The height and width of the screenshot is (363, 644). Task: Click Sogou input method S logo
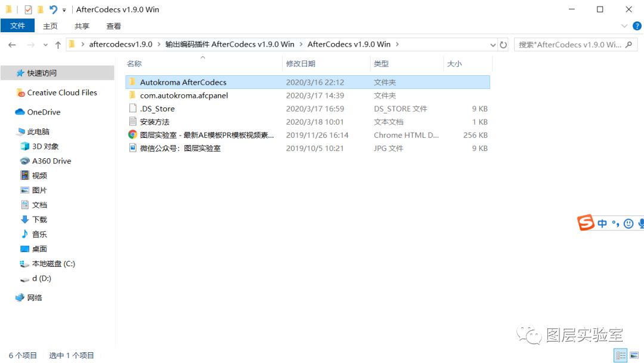point(586,223)
